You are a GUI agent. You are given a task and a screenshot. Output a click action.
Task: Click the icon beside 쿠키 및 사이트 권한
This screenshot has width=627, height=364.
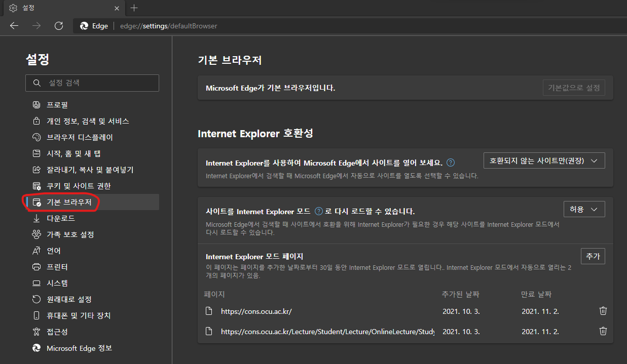pyautogui.click(x=36, y=186)
